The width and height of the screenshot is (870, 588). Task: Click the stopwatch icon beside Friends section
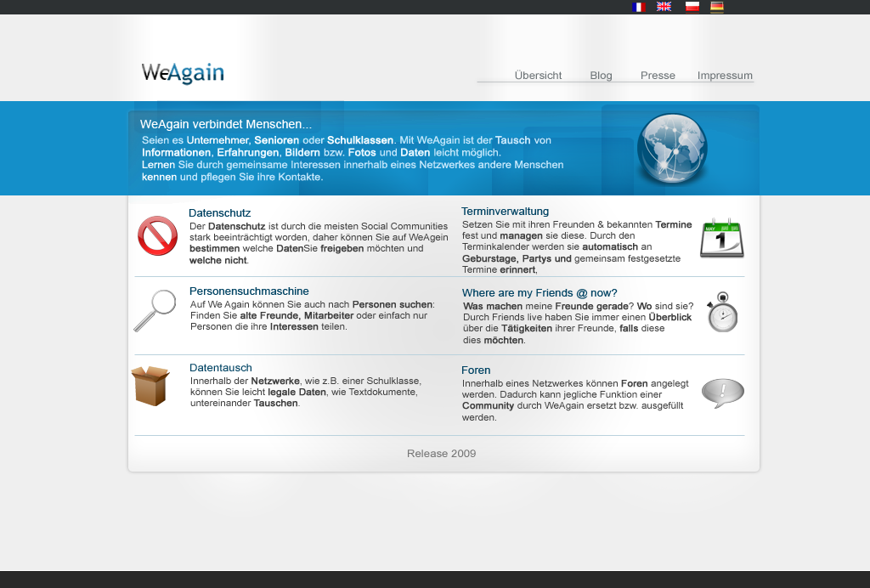(722, 312)
